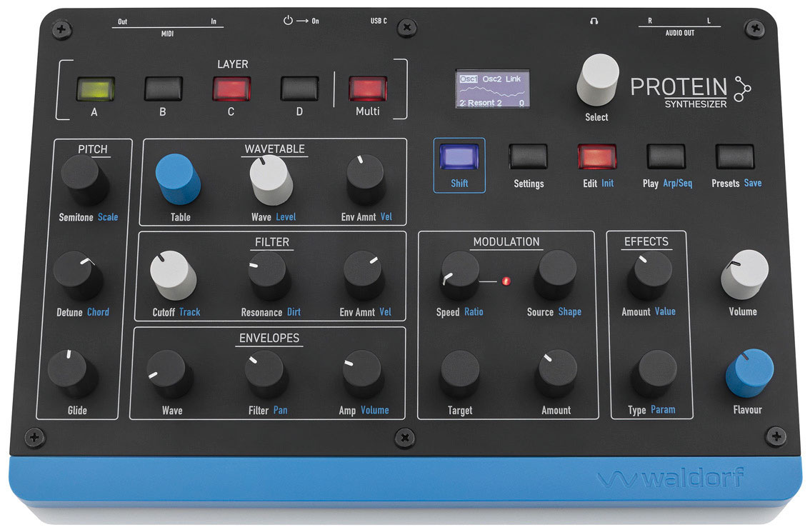Enable the Multi layer button

(x=368, y=89)
